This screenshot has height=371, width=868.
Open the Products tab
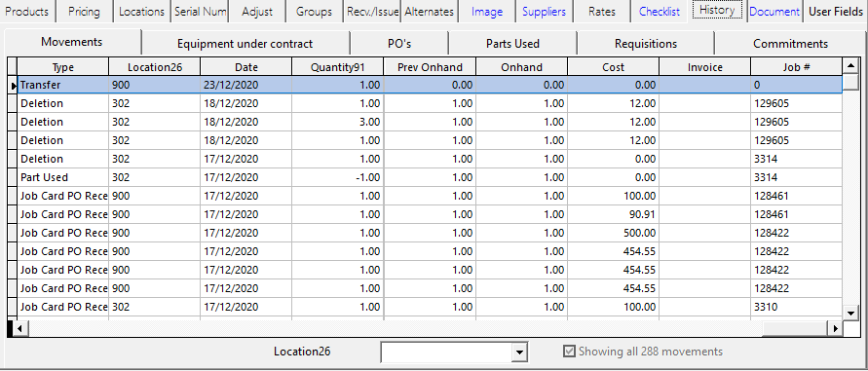(x=26, y=12)
